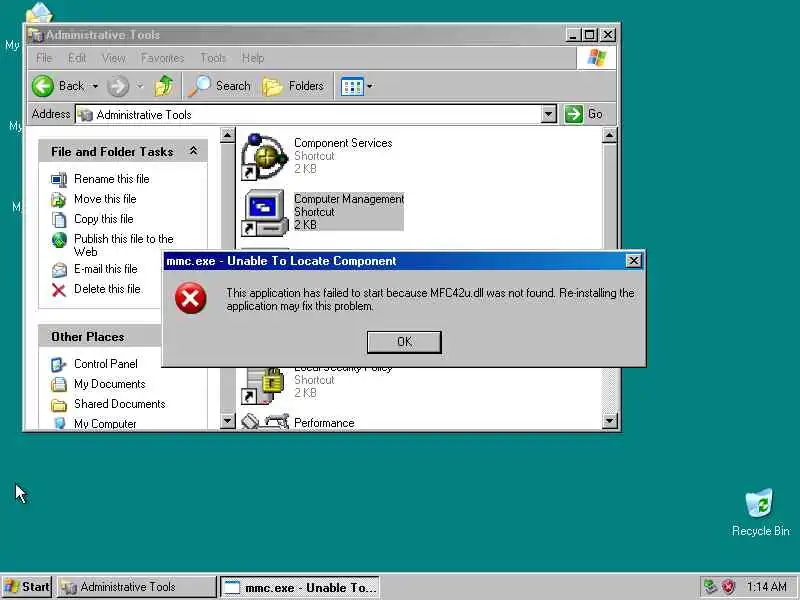Click the Rename this file icon

(x=59, y=180)
